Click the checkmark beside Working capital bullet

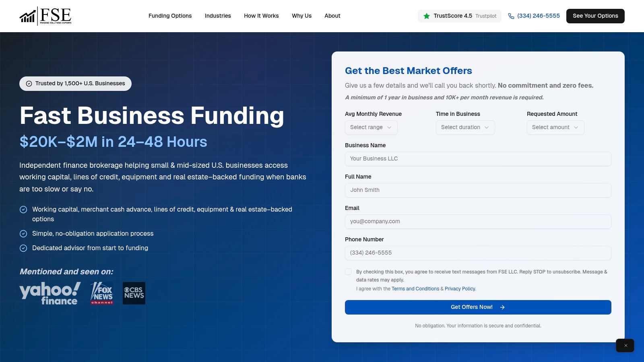pos(23,210)
